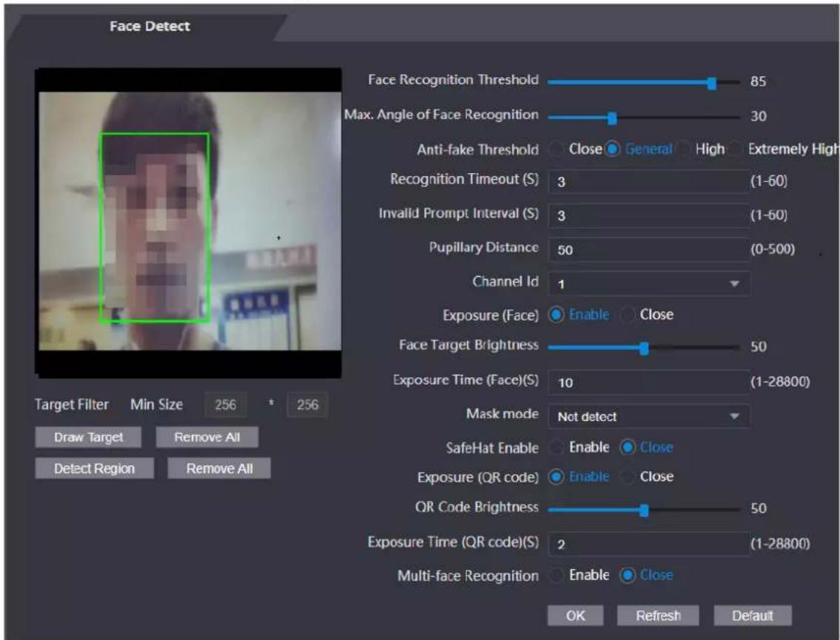Click the (0-500) range hint
This screenshot has width=840, height=640.
click(x=772, y=249)
